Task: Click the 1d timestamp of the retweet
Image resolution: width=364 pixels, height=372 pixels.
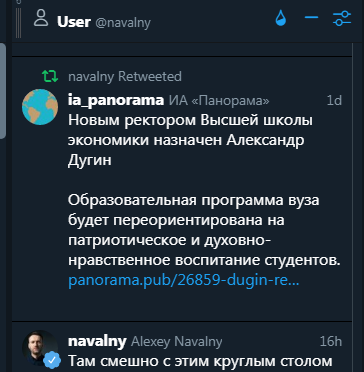Action: (x=334, y=100)
